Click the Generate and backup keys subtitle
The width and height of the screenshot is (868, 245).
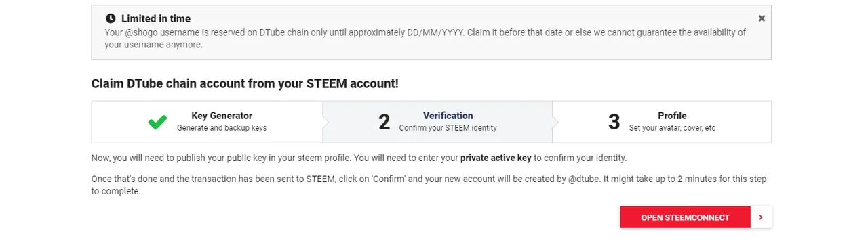click(x=222, y=128)
